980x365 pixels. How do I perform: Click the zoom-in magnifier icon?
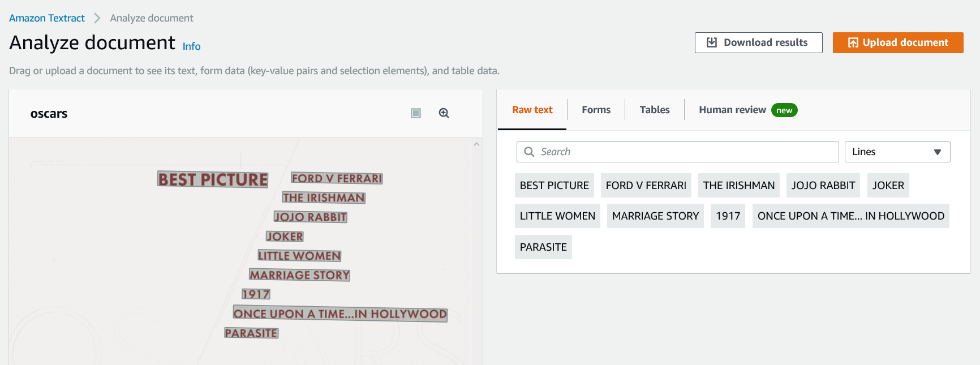click(444, 113)
